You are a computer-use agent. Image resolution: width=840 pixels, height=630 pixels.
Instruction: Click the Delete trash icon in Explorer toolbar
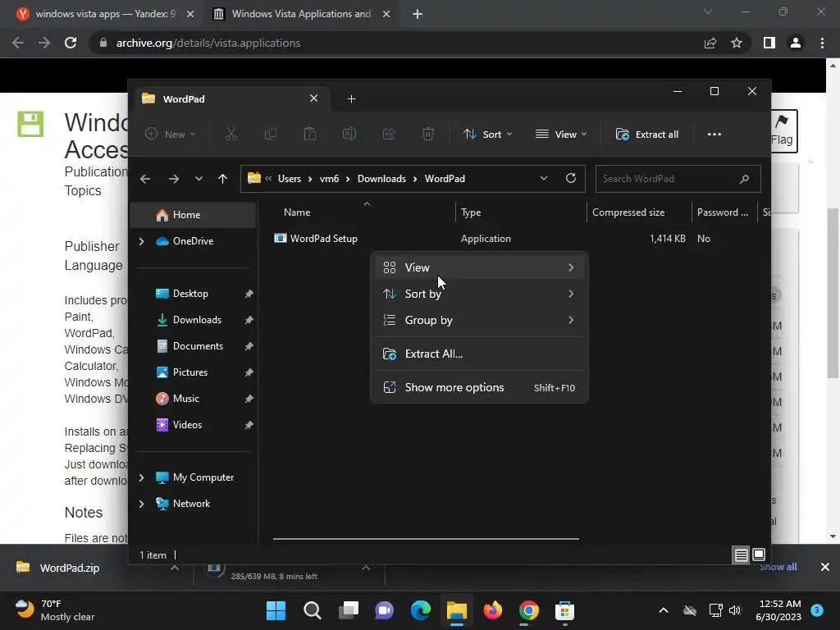coord(428,134)
